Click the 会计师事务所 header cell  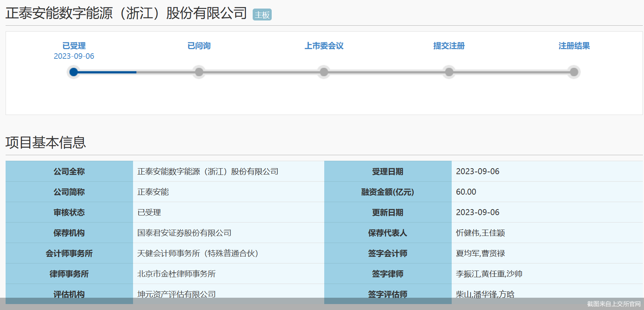click(x=69, y=253)
